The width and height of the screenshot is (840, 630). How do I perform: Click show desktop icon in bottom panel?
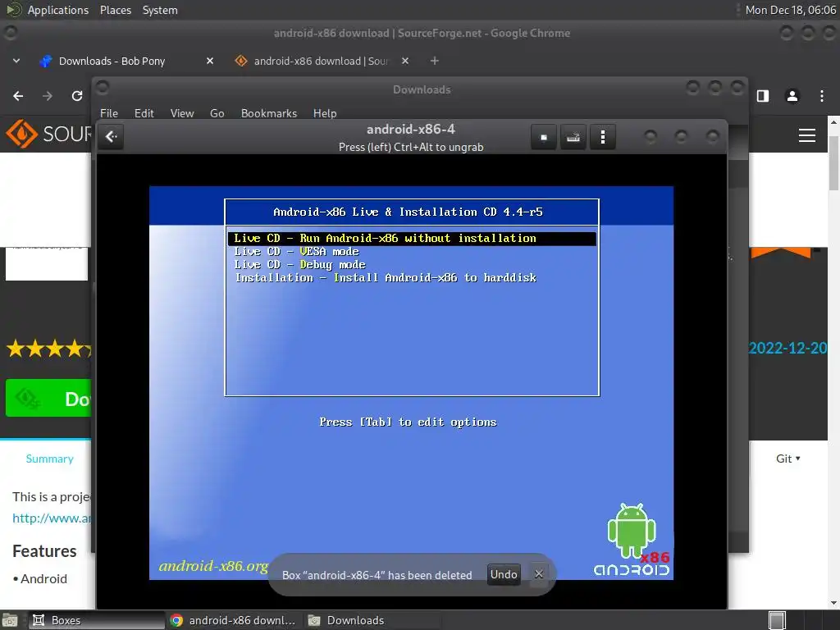[10, 620]
